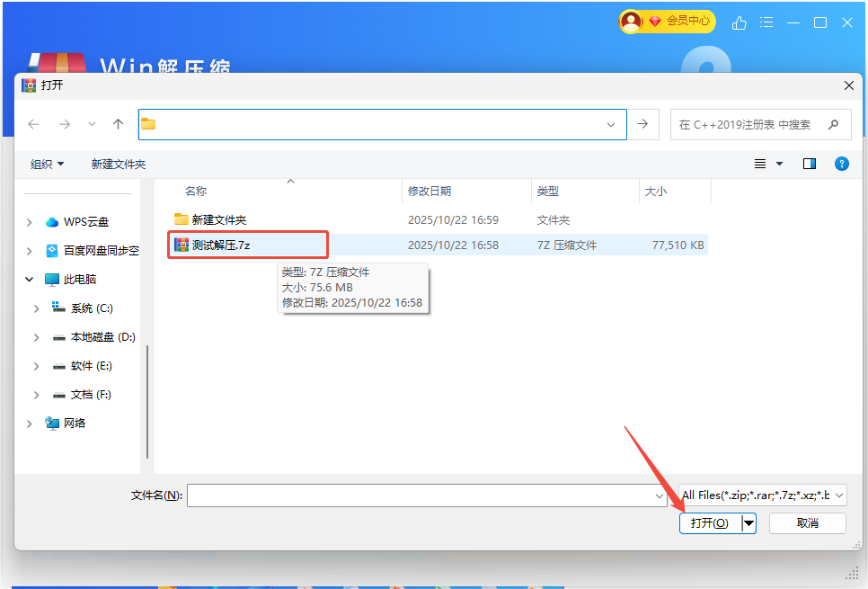Click the search magnifier icon
The image size is (868, 589).
coord(833,125)
